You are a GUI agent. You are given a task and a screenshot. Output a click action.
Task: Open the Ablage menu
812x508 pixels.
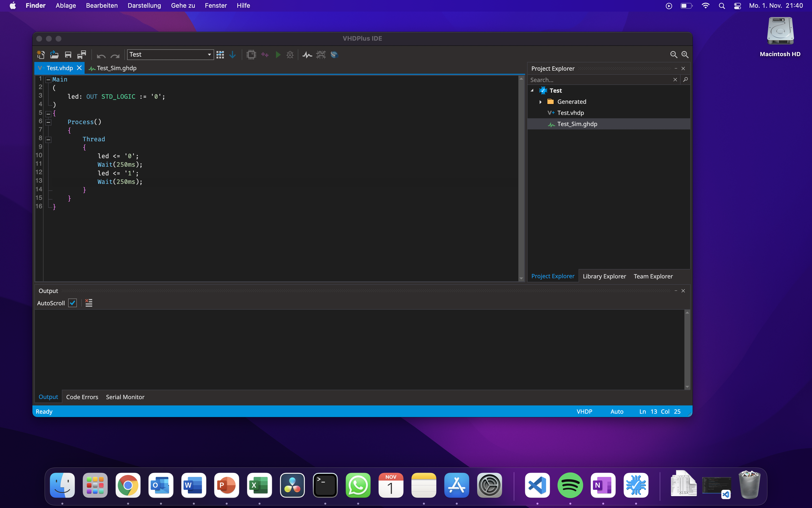coord(66,6)
